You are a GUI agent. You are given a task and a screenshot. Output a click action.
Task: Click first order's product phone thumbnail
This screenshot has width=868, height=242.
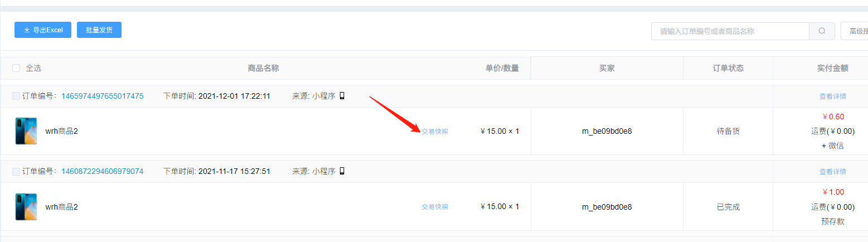[x=26, y=131]
